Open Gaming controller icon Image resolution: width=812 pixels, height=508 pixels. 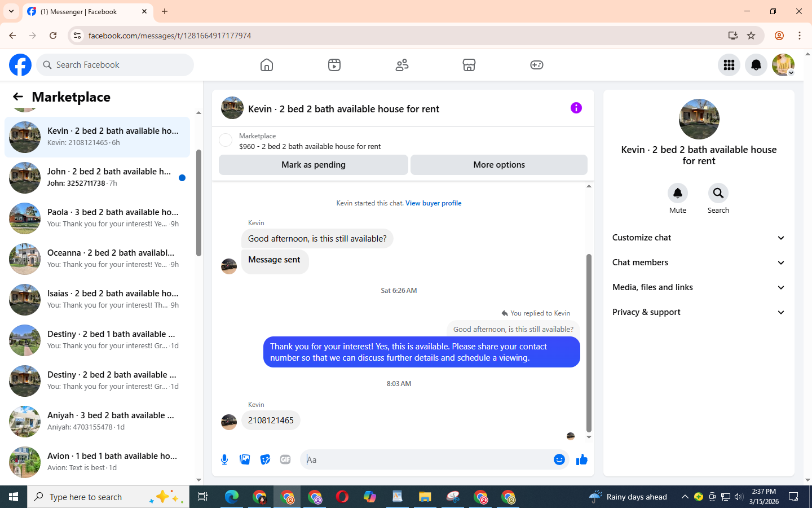(x=537, y=65)
